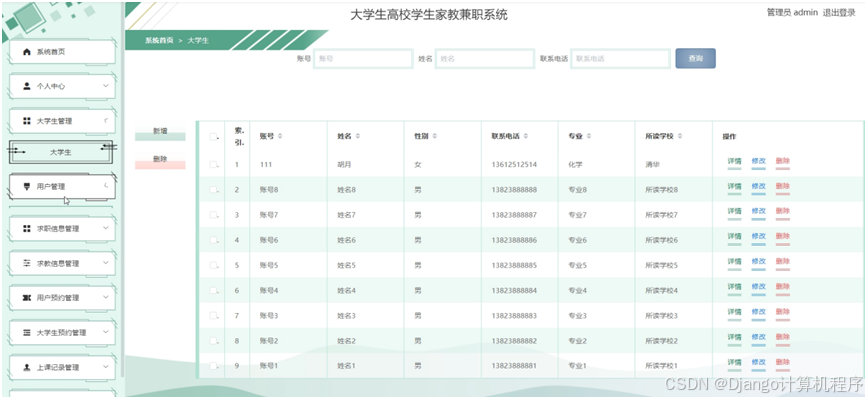The width and height of the screenshot is (867, 399).
Task: Click the 所读学校6 cell
Action: [x=661, y=240]
